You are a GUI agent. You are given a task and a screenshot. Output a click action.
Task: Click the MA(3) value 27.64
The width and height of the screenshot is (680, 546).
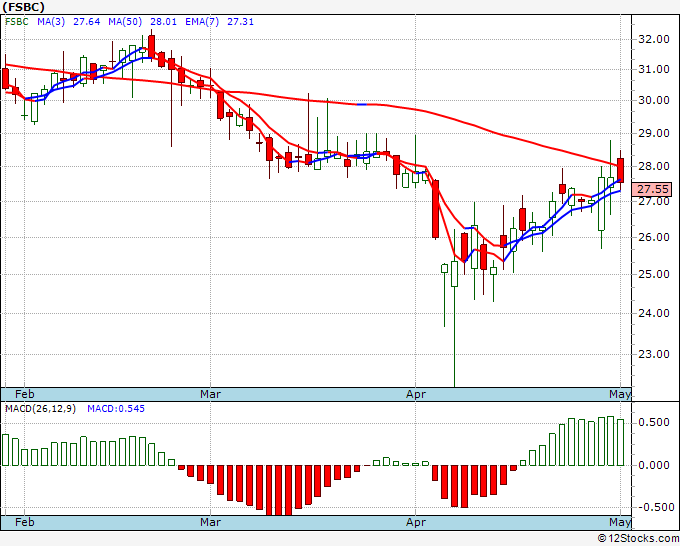(87, 22)
